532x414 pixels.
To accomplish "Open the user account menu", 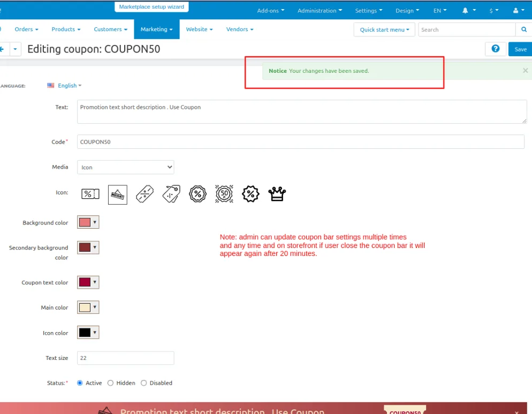I will (519, 11).
